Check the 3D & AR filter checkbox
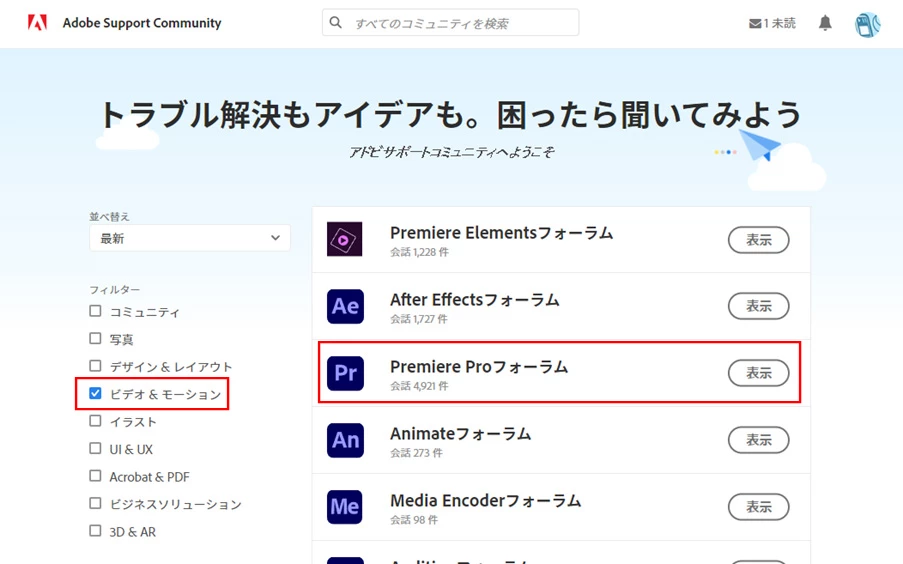This screenshot has height=564, width=903. point(96,531)
